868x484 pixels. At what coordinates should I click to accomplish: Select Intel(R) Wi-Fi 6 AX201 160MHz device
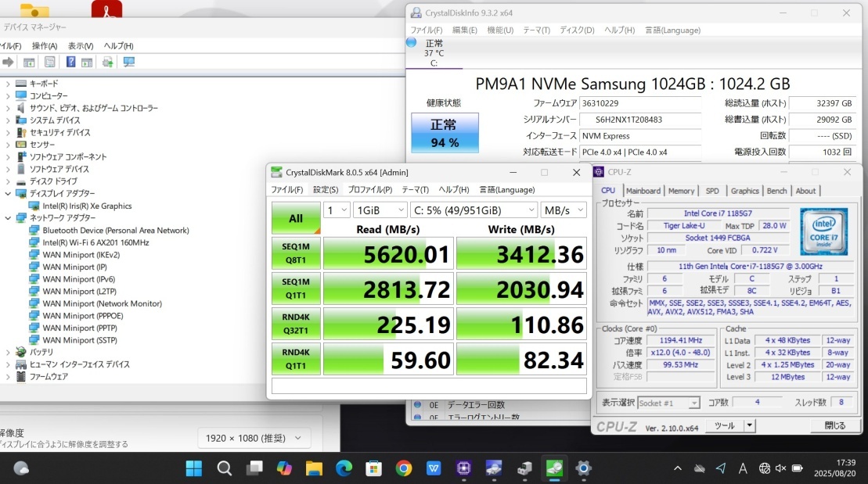pos(95,242)
